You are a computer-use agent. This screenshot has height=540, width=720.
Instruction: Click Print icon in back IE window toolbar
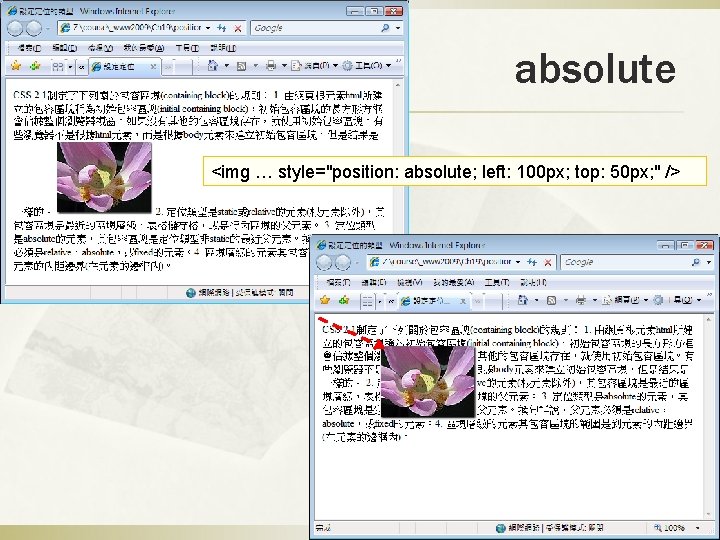[271, 66]
